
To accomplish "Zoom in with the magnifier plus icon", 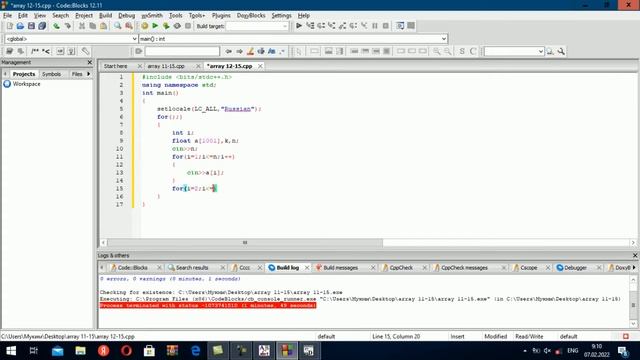I will (x=437, y=51).
